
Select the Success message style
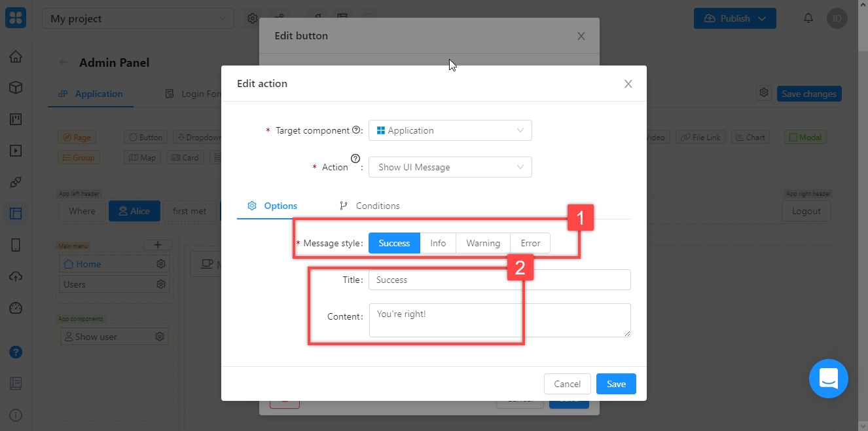click(394, 243)
